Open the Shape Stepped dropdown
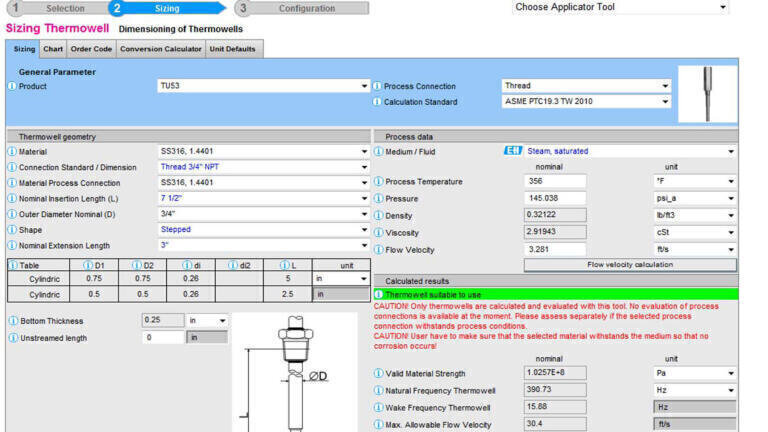 click(263, 230)
